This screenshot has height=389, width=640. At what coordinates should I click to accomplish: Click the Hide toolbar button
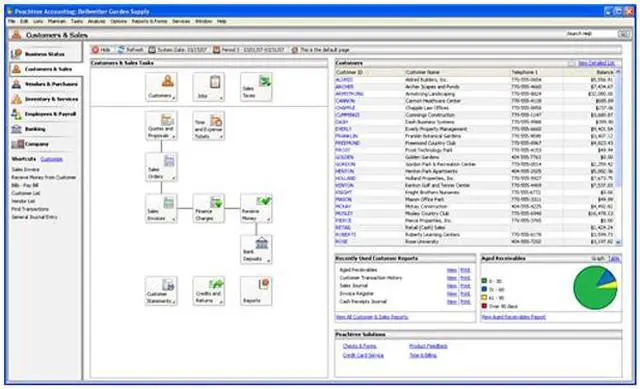click(x=102, y=50)
